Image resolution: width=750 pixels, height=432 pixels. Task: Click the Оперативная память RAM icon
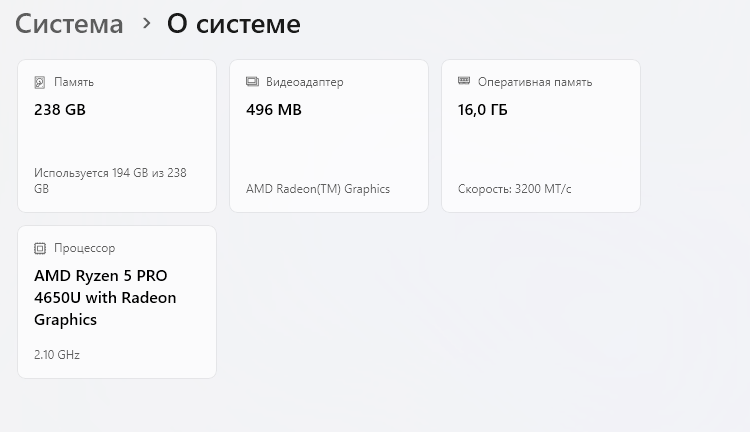point(464,82)
